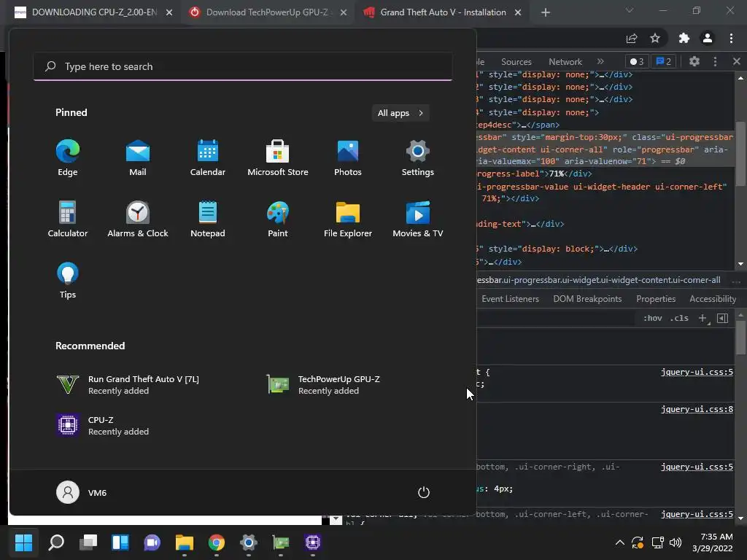Open a new Chrome tab
The width and height of the screenshot is (747, 560).
tap(546, 12)
